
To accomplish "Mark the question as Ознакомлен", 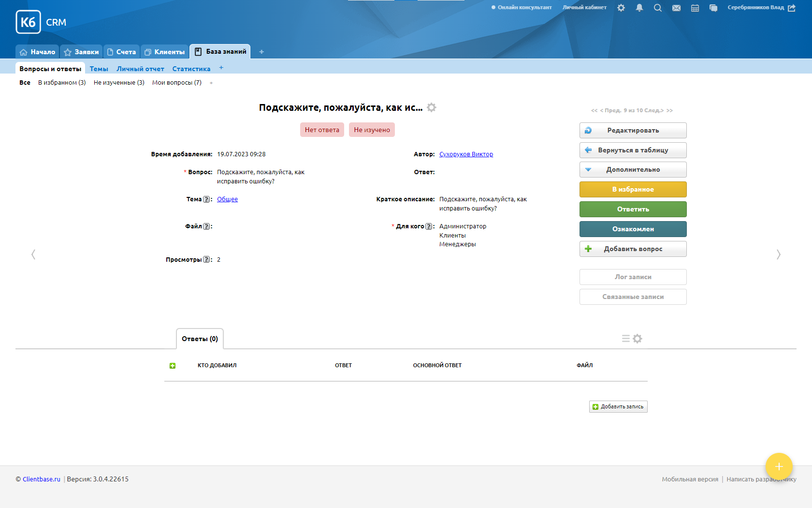I will [x=633, y=229].
